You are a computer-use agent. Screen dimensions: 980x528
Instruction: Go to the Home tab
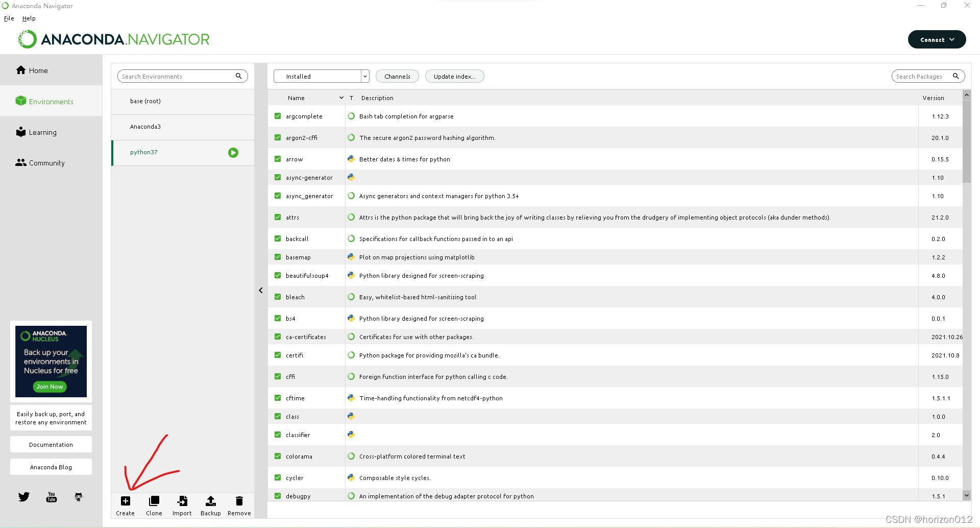[x=51, y=70]
